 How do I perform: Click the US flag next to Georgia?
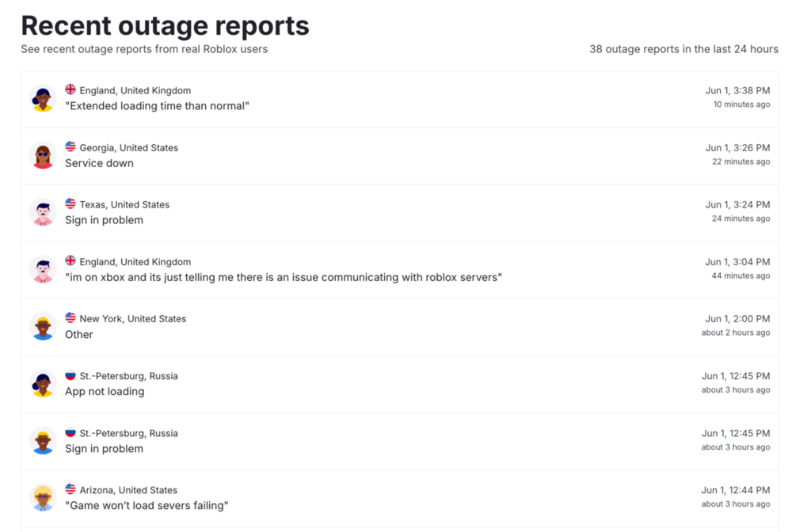point(70,146)
